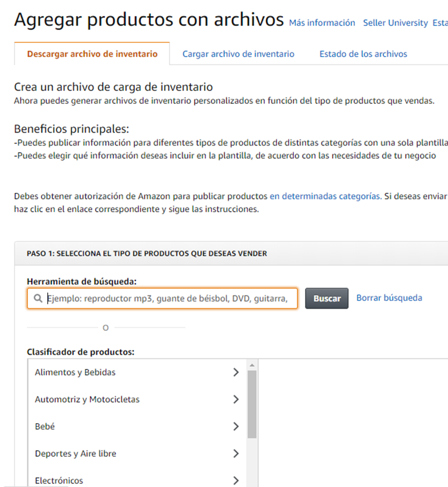This screenshot has width=448, height=487.
Task: Go to Estado de los archivos tab
Action: pos(363,54)
